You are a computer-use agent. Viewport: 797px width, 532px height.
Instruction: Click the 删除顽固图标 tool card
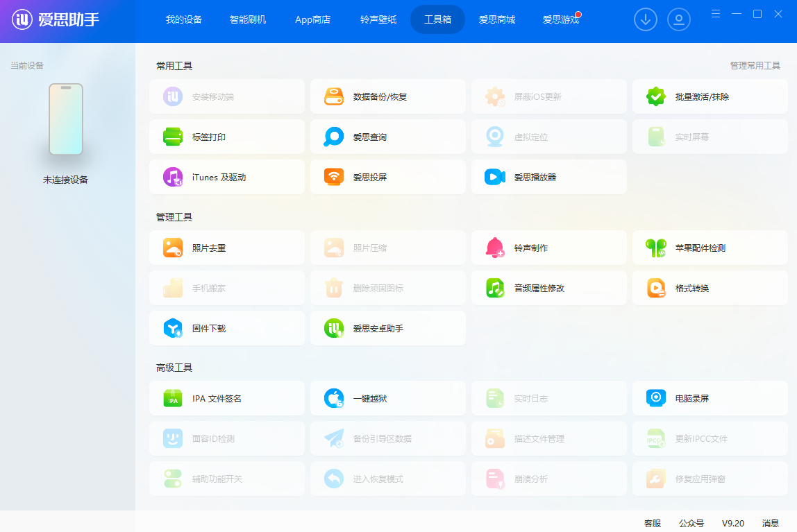pyautogui.click(x=388, y=288)
